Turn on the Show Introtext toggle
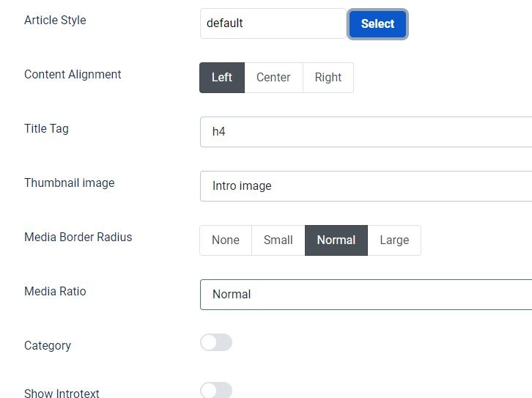 coord(216,391)
